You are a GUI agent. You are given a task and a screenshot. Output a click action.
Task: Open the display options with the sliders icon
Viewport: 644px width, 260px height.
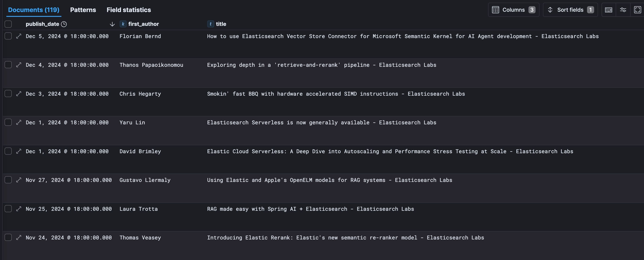pos(623,10)
